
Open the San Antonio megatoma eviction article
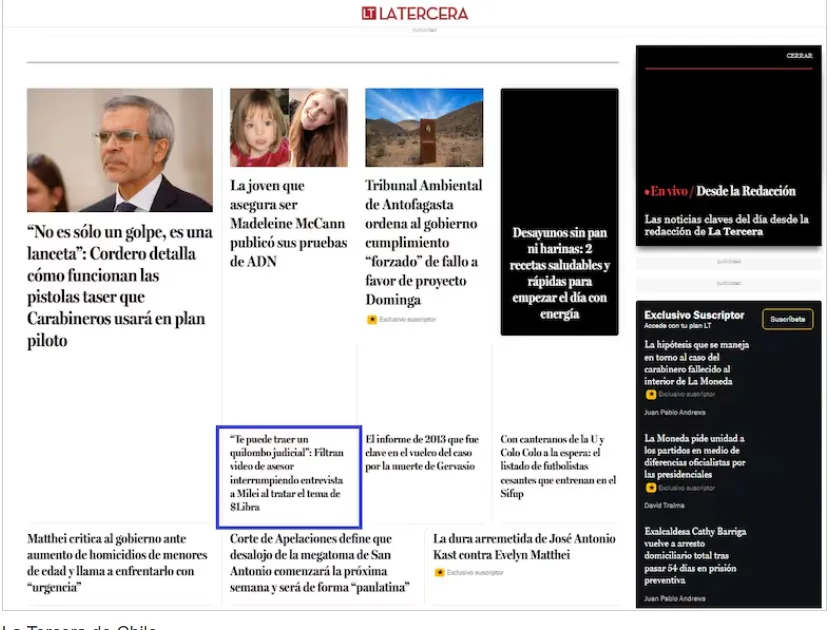pyautogui.click(x=320, y=562)
